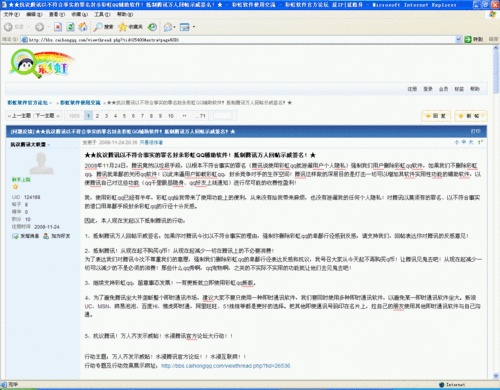Go to pagination page 3

[x=106, y=116]
